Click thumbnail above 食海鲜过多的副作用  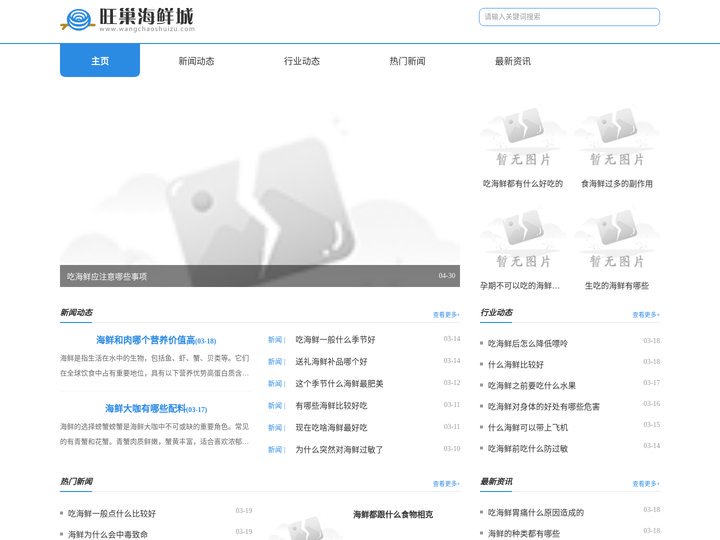tap(616, 137)
